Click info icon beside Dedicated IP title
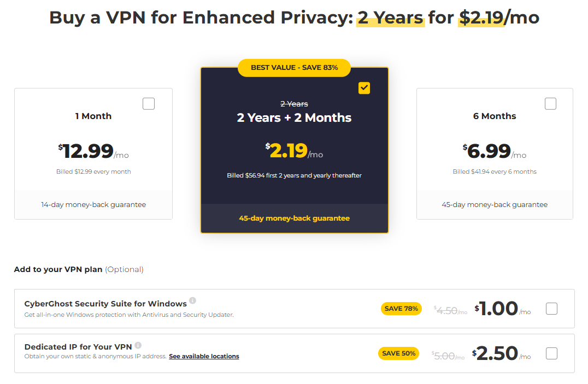This screenshot has width=588, height=384. [138, 345]
